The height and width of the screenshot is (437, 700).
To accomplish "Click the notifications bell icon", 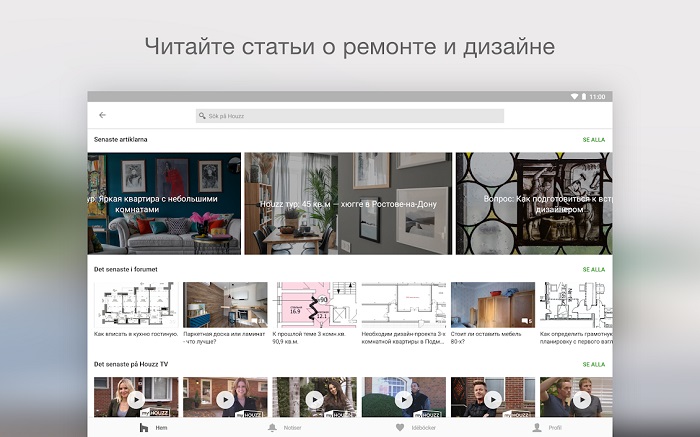I will tap(272, 428).
